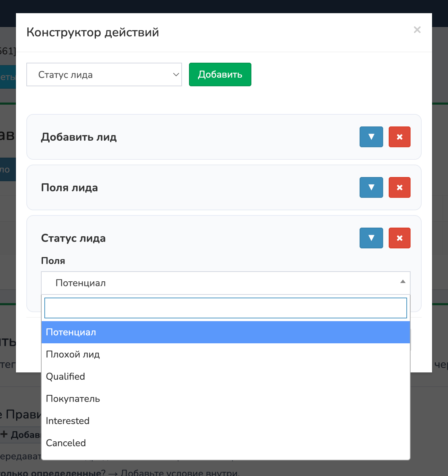Delete the Добавить лид block

[x=399, y=137]
